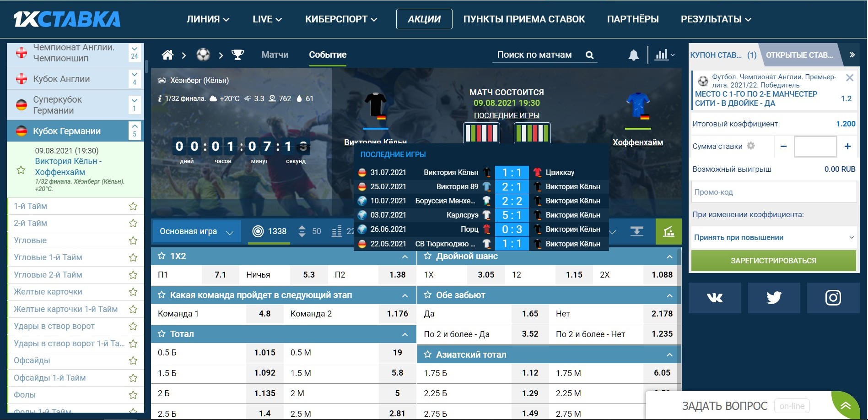Click the green ЗАРЕГИСТРИРОВАТЬСЯ button
The image size is (868, 420).
coord(773,261)
